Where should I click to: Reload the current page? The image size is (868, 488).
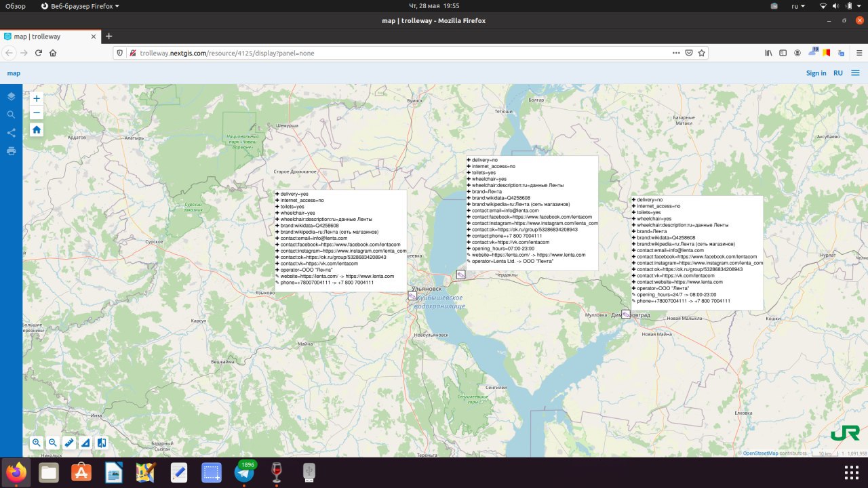click(x=39, y=53)
